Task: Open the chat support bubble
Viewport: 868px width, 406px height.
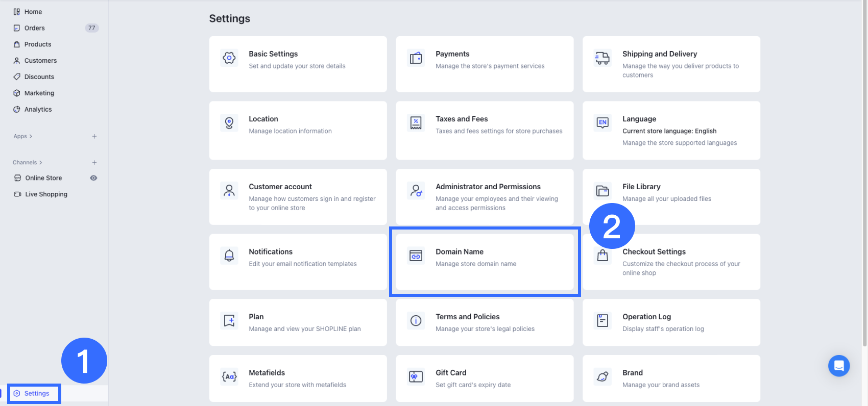Action: (839, 366)
